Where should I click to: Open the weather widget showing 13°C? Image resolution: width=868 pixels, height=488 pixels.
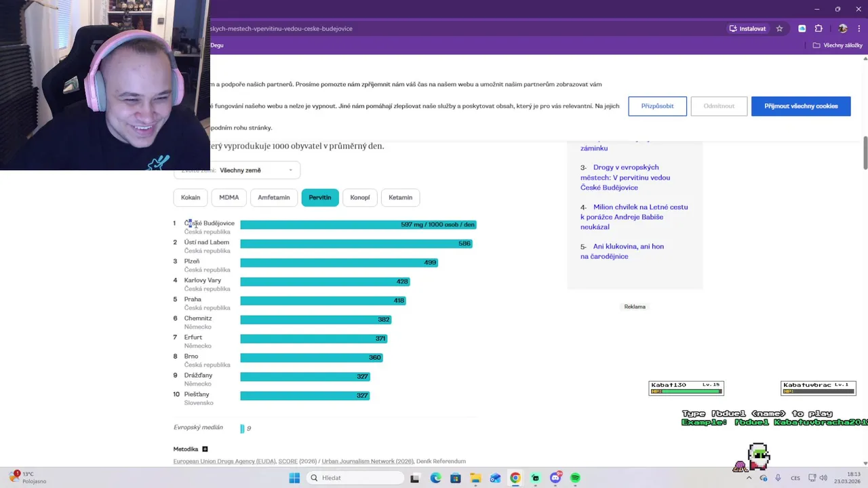pyautogui.click(x=27, y=478)
